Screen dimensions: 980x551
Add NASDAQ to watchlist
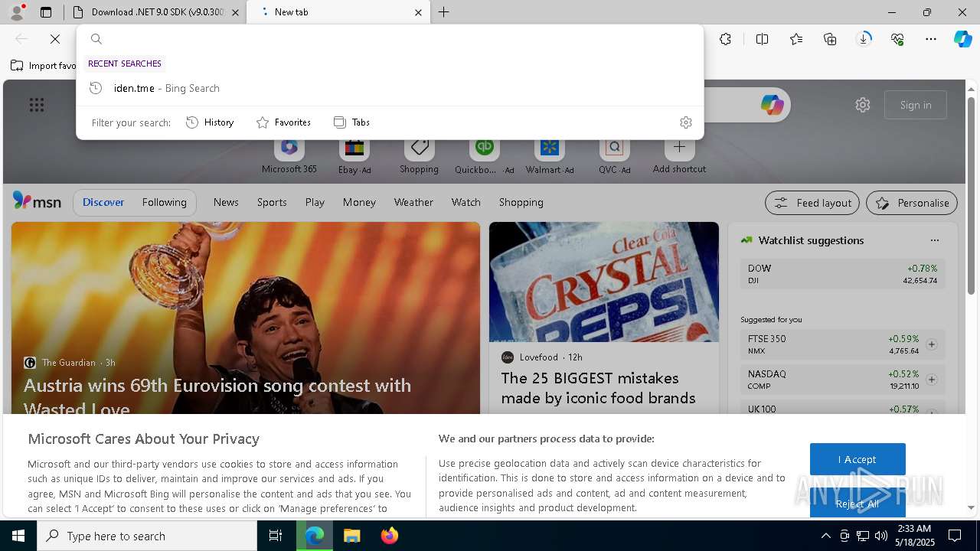click(932, 380)
